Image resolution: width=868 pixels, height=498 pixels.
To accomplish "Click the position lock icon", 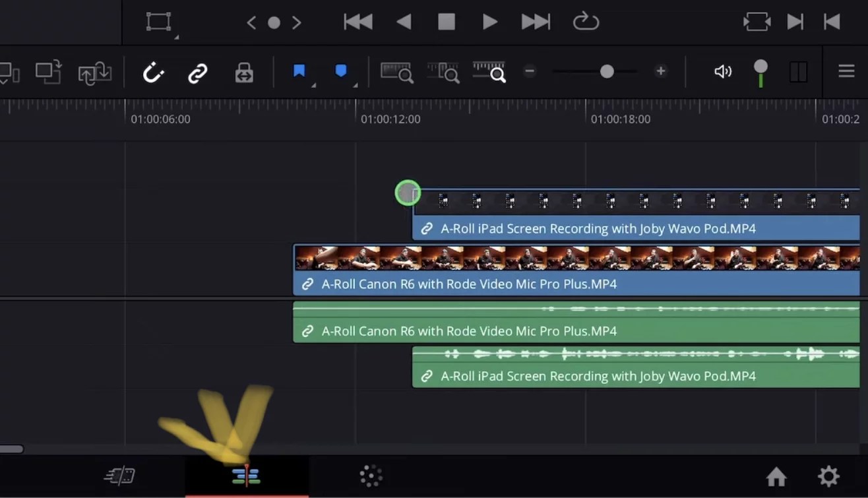I will [243, 72].
